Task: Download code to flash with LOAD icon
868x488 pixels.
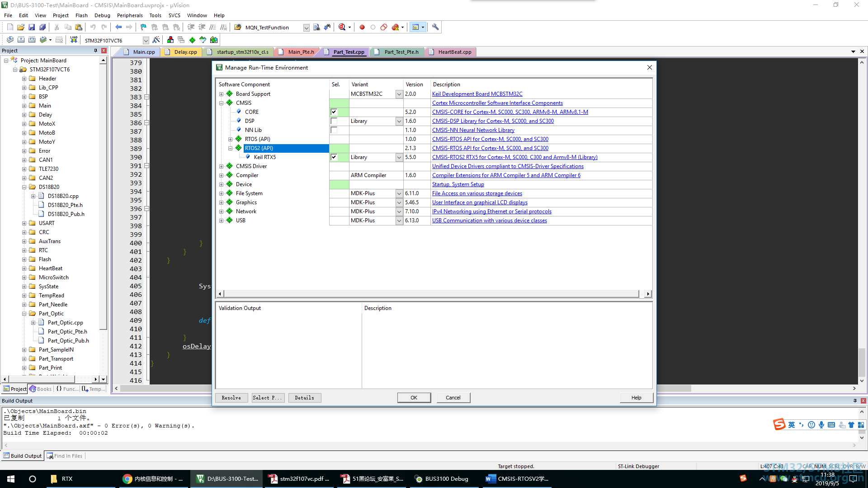Action: (x=74, y=40)
